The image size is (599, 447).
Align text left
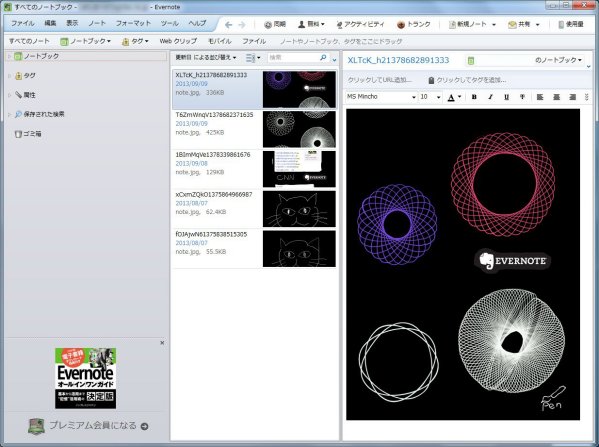tap(540, 97)
